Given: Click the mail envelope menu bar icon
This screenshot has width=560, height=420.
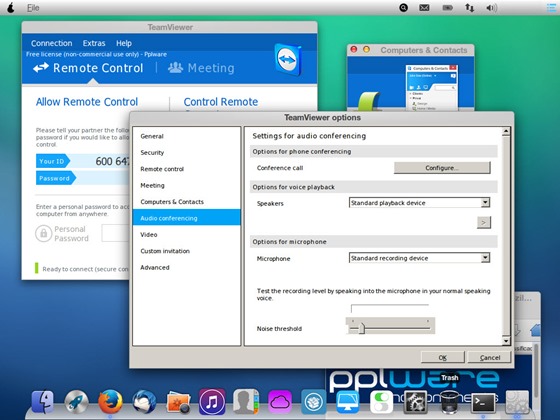Looking at the screenshot, I should 424,8.
